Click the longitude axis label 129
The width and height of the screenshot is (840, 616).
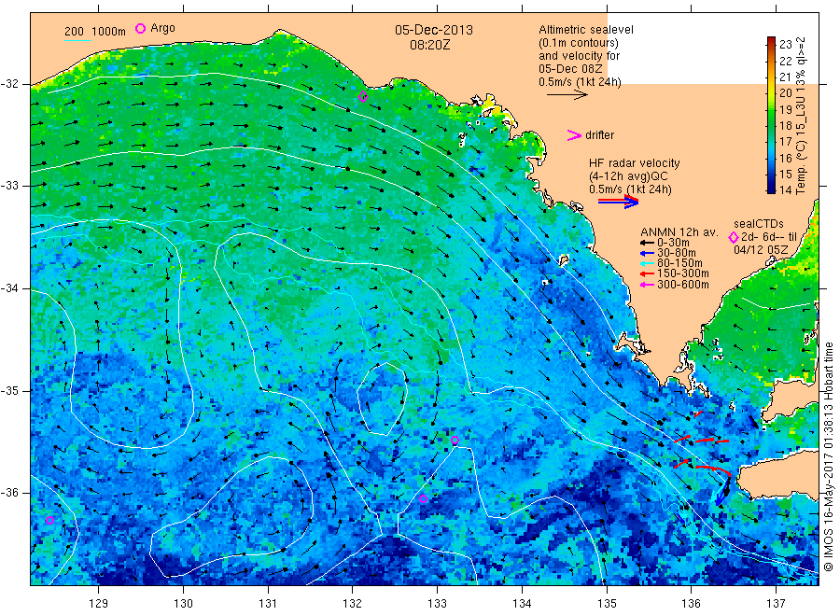tap(99, 604)
